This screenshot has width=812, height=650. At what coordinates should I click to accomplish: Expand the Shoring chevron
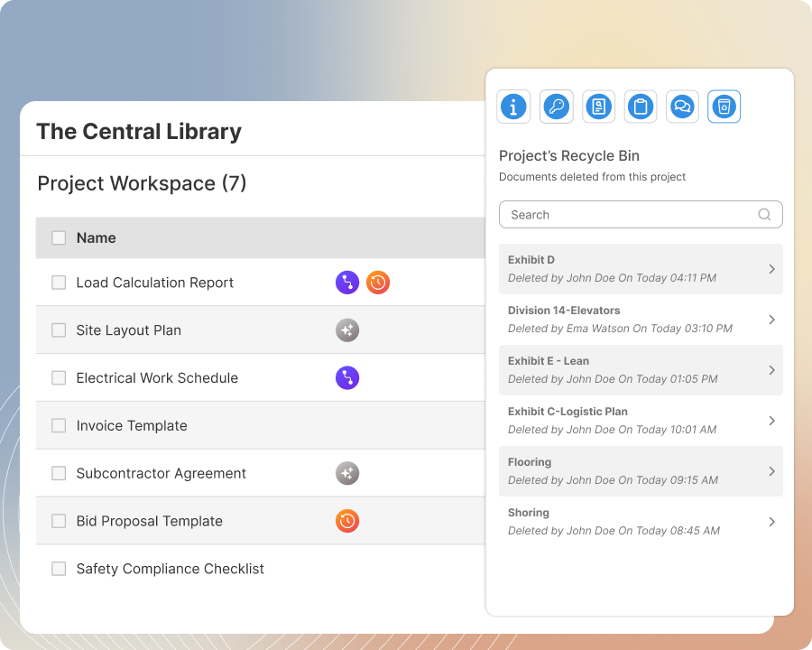771,522
